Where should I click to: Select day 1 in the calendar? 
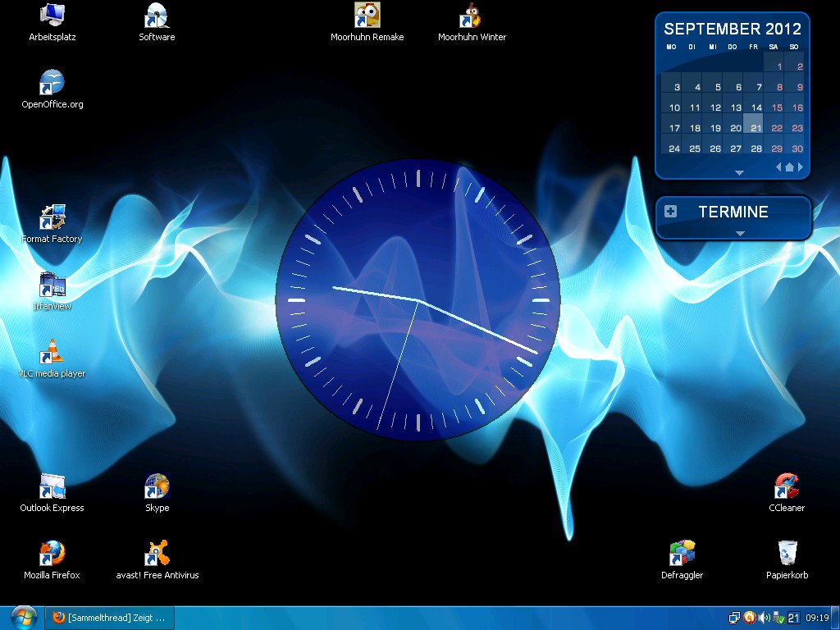coord(774,62)
